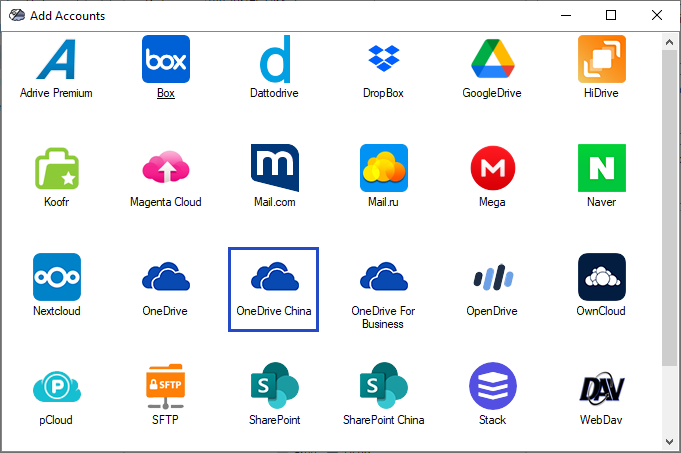Click the 'OneDrive' text label
The image size is (681, 453).
point(165,311)
